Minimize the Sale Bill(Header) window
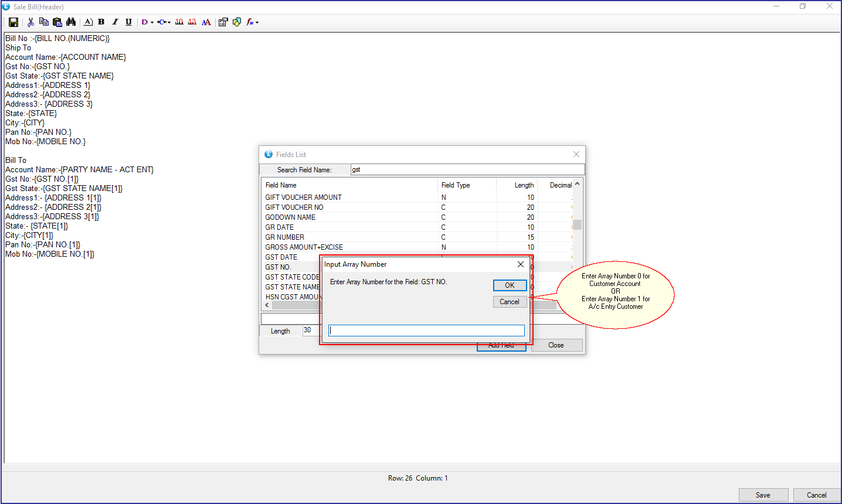 coord(776,6)
